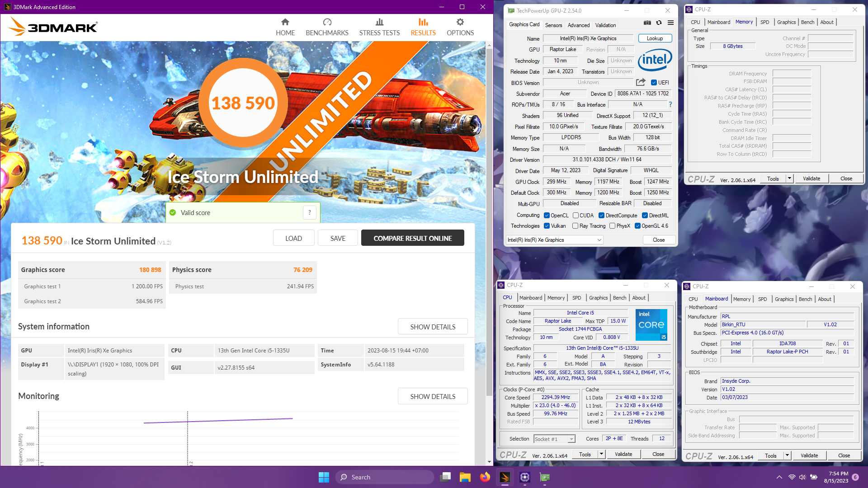Open the Windows Start menu
This screenshot has width=868, height=488.
(x=324, y=477)
